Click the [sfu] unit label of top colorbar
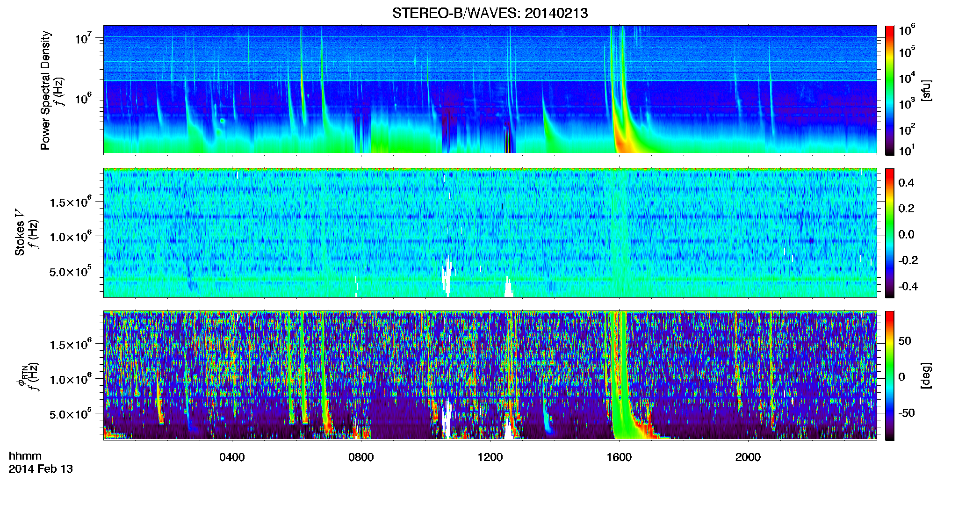This screenshot has width=980, height=505. tap(926, 90)
